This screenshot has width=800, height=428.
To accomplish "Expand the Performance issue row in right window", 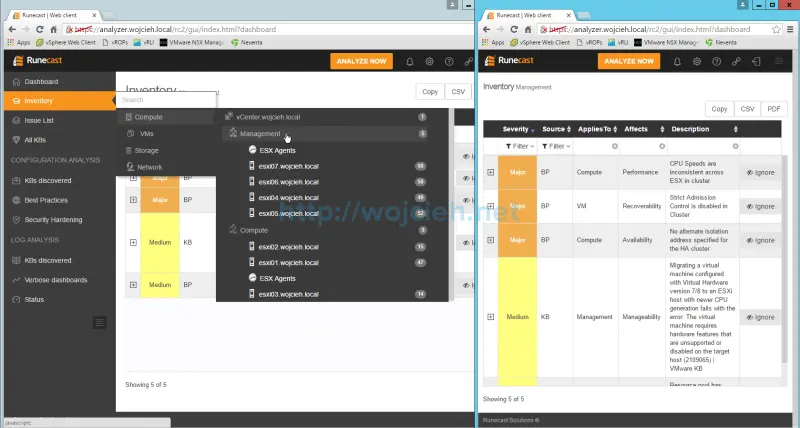I will (490, 172).
